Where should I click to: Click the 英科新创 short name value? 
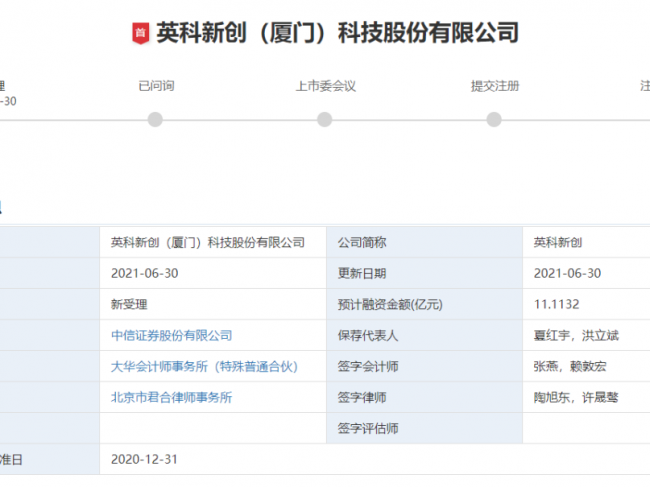(558, 242)
